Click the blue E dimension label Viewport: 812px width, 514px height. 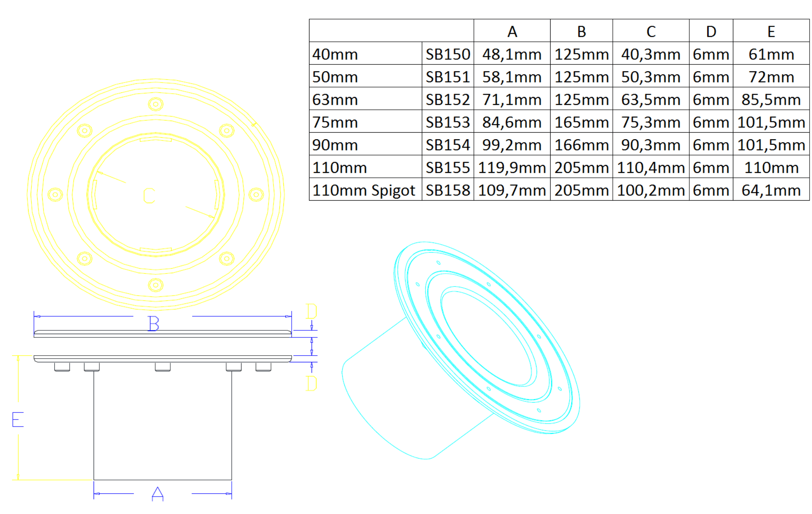pyautogui.click(x=18, y=419)
